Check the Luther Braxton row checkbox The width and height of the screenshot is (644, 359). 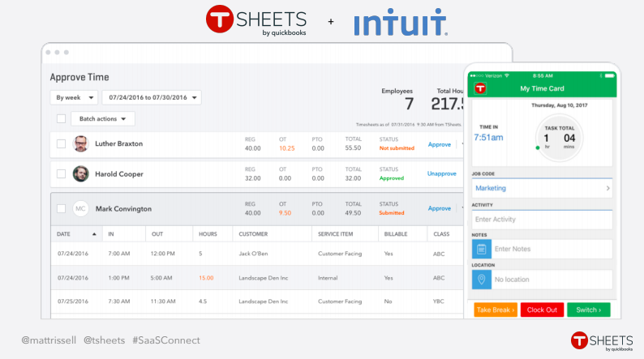coord(61,143)
